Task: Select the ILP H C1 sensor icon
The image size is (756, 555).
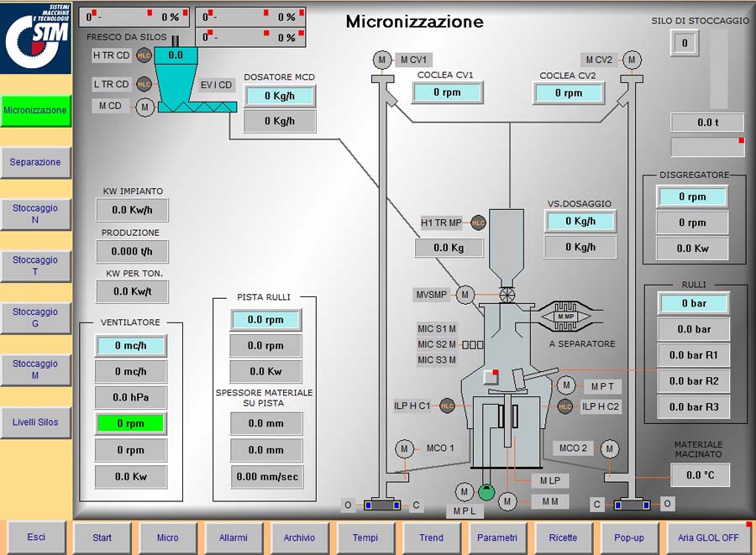Action: click(447, 406)
